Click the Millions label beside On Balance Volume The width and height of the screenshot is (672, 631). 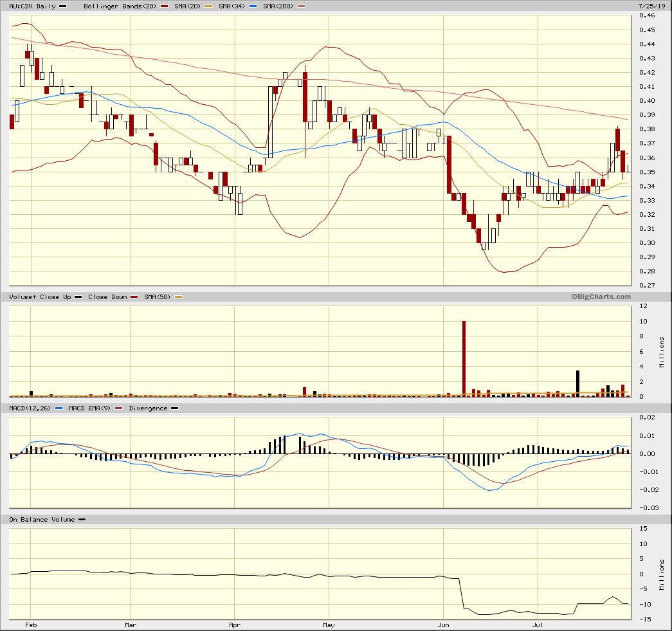(x=662, y=574)
